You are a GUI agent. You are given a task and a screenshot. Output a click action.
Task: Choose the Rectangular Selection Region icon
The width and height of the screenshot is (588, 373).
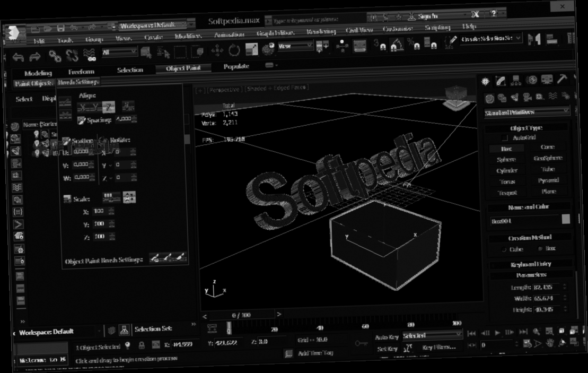tap(180, 52)
